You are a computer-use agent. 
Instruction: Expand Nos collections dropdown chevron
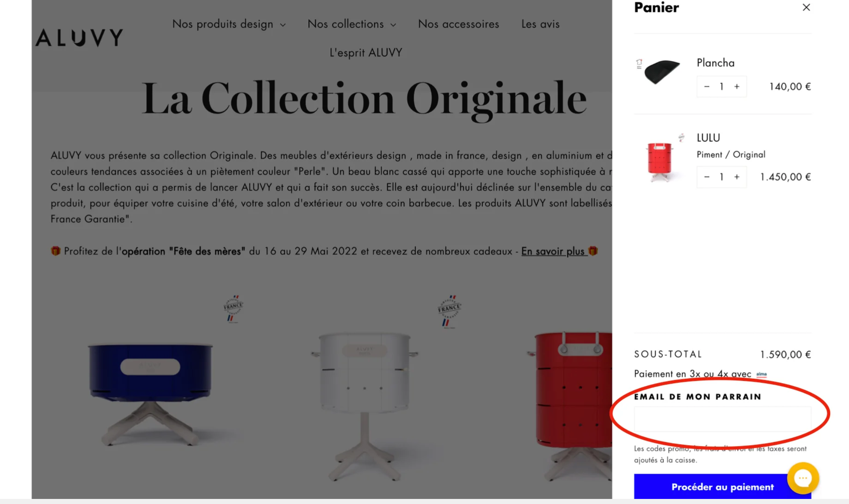click(393, 25)
